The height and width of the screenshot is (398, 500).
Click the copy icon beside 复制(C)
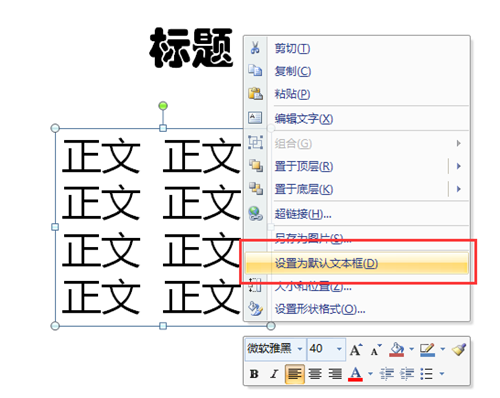click(x=255, y=71)
